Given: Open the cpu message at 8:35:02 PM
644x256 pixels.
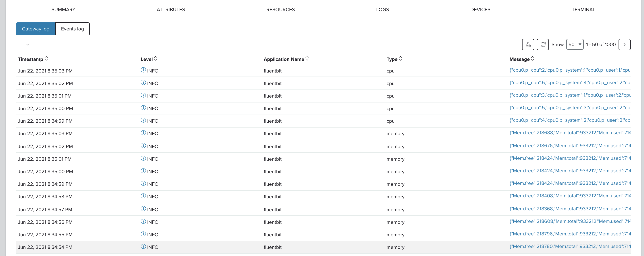Looking at the screenshot, I should pyautogui.click(x=570, y=83).
